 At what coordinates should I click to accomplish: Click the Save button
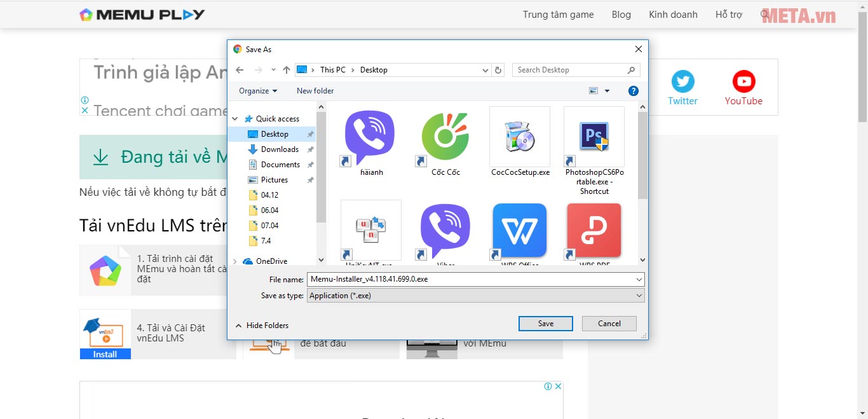point(545,323)
